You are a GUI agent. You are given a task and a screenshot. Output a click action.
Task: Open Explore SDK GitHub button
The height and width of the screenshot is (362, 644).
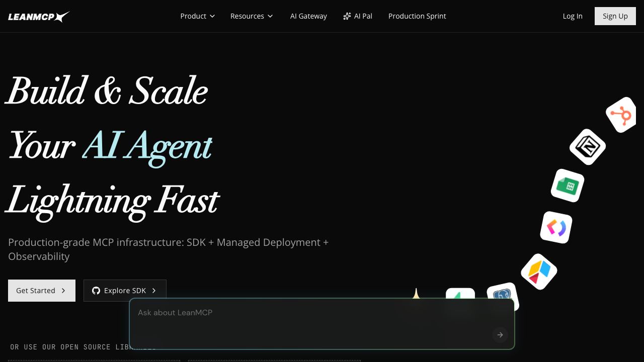tap(125, 291)
